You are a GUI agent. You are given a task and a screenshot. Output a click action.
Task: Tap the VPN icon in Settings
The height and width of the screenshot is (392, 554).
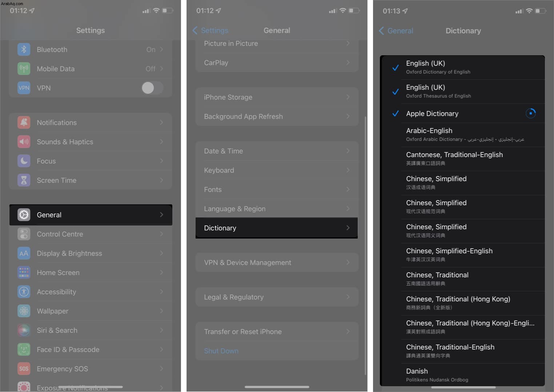[x=24, y=88]
